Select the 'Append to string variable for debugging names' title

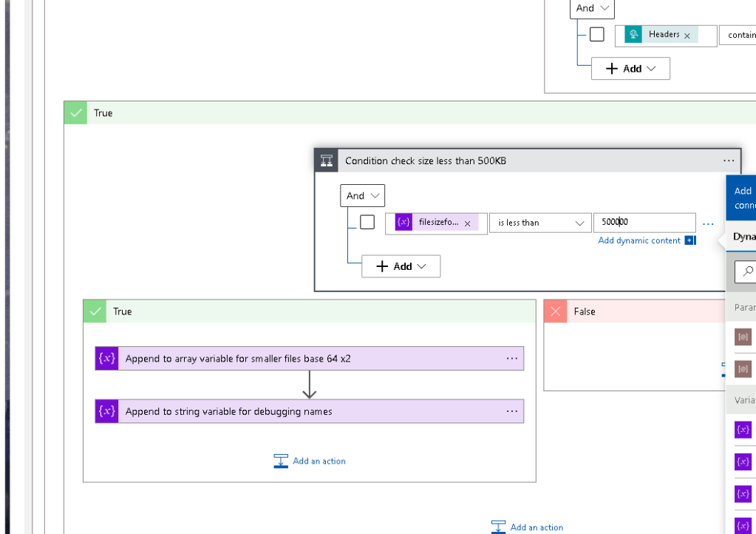(x=229, y=411)
